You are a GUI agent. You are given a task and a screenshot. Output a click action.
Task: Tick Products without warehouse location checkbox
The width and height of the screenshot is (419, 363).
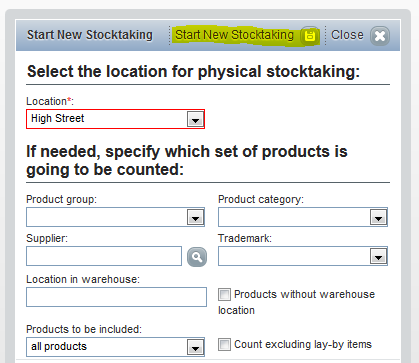224,295
